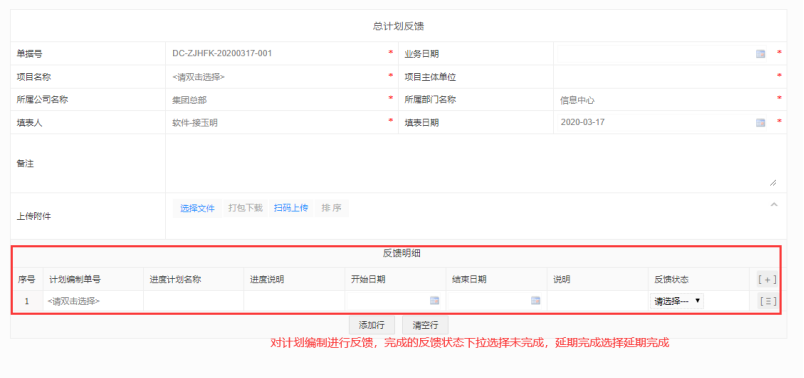Click the 进度说明 cell in row 1
The width and height of the screenshot is (804, 378).
pos(294,301)
